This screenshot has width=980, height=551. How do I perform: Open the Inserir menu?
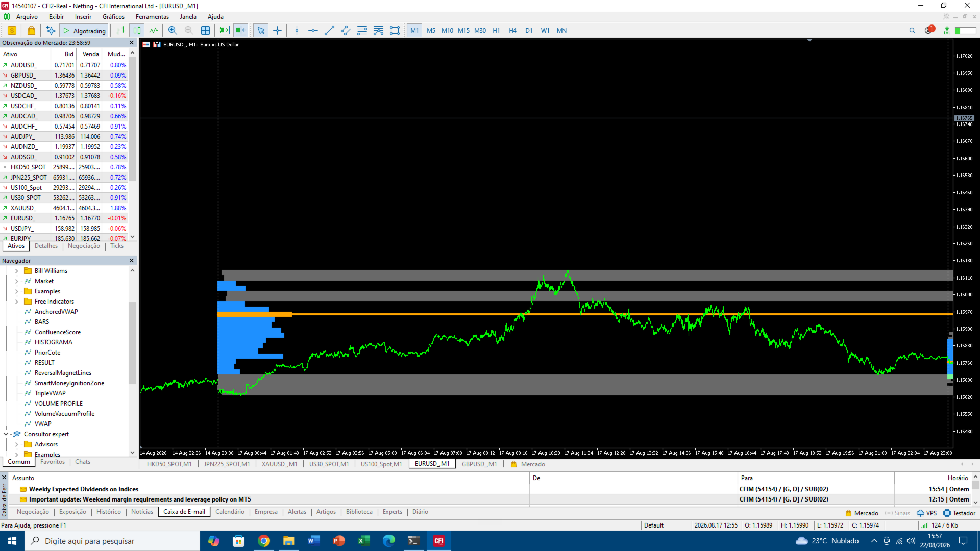[x=83, y=17]
